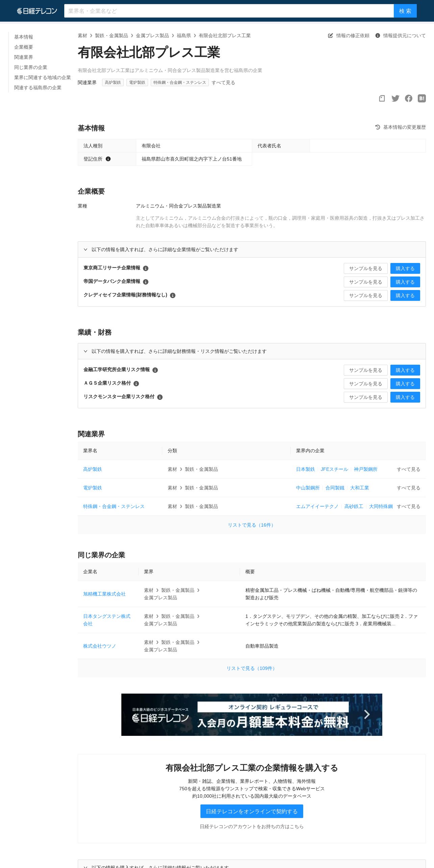This screenshot has height=868, width=434.
Task: Purchase リスクモンスター企業リスク格付
Action: click(405, 397)
